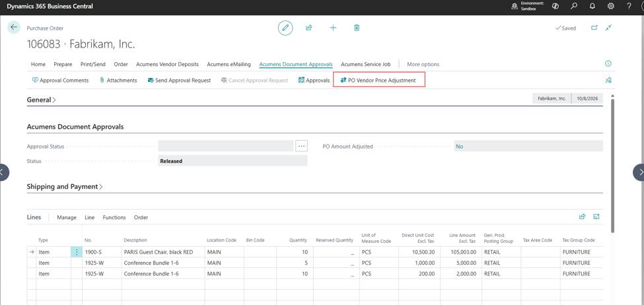Image resolution: width=644 pixels, height=305 pixels.
Task: Click Send Approval Request
Action: point(180,81)
